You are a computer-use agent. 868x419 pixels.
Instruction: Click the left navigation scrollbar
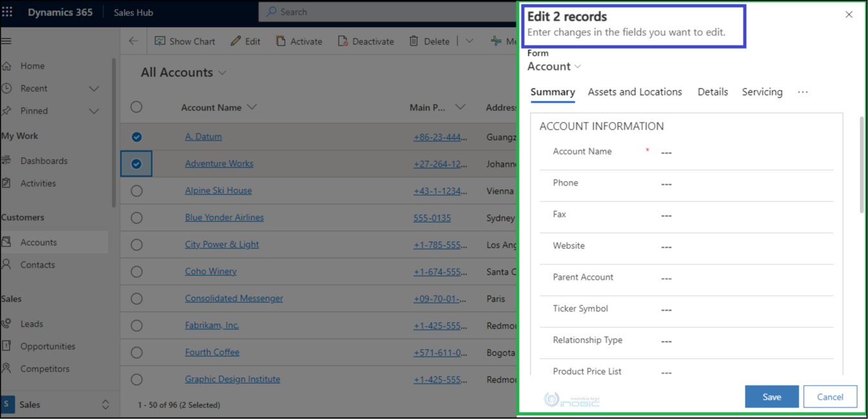click(x=114, y=133)
